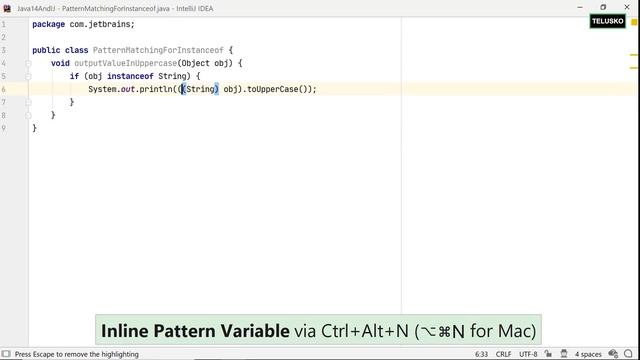This screenshot has width=640, height=360.
Task: Click 'toUpperCase()' method call
Action: pos(278,89)
